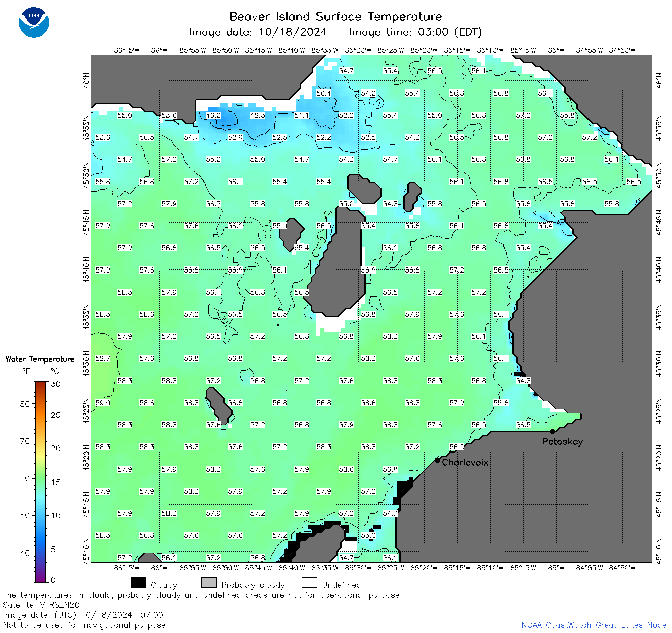Image resolution: width=672 pixels, height=633 pixels.
Task: Click the 51.1 temperature reading
Action: [302, 115]
